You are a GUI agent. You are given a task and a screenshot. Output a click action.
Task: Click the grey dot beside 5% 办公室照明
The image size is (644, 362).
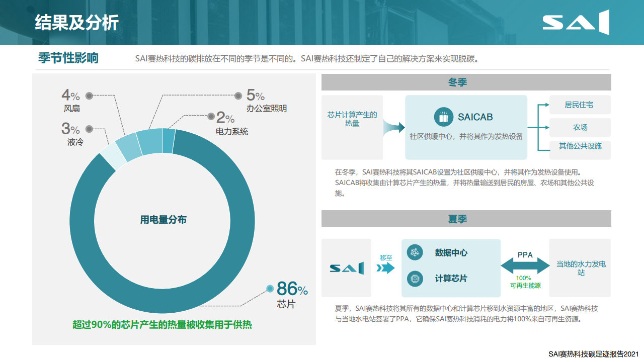coord(239,95)
